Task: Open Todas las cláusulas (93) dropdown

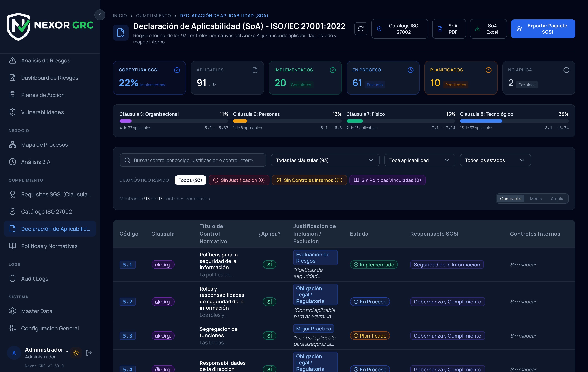Action: (325, 160)
